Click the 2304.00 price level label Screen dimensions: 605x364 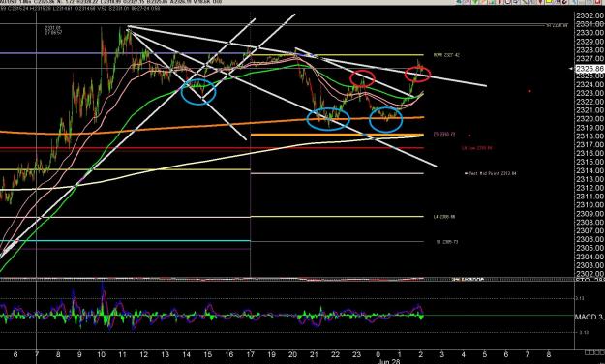[590, 258]
